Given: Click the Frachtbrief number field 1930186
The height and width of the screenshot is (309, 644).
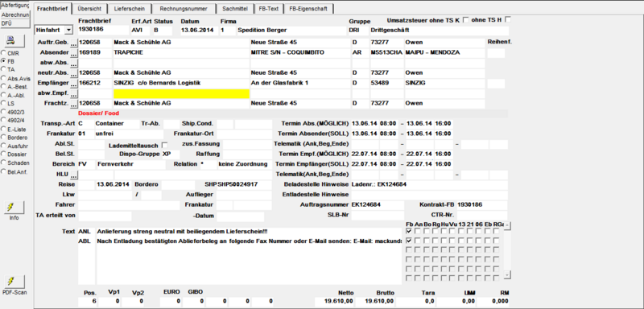Looking at the screenshot, I should pos(103,30).
